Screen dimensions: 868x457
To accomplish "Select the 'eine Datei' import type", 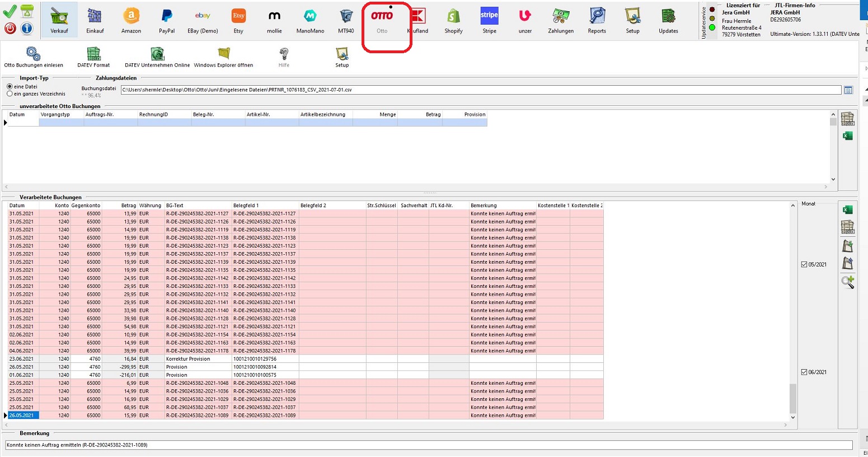I will click(10, 87).
